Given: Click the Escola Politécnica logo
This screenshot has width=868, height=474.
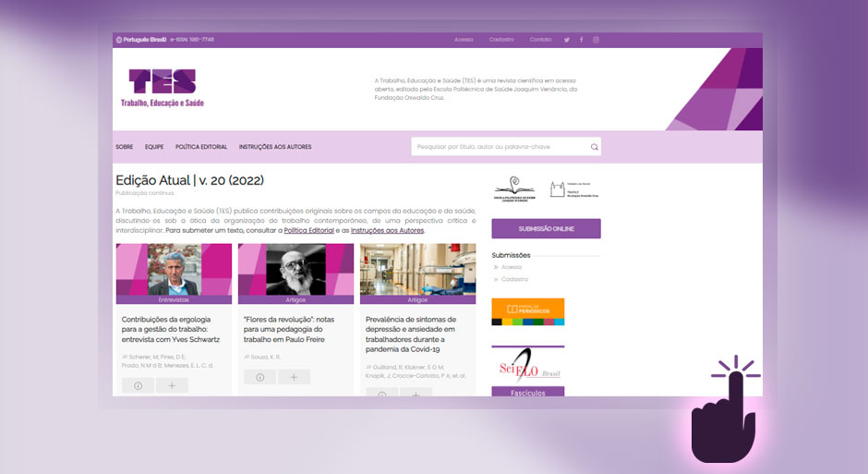Looking at the screenshot, I should point(515,189).
